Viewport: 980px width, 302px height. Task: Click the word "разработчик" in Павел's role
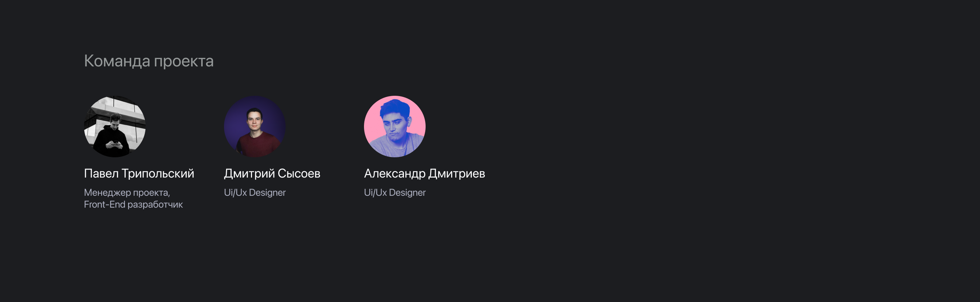pyautogui.click(x=155, y=205)
